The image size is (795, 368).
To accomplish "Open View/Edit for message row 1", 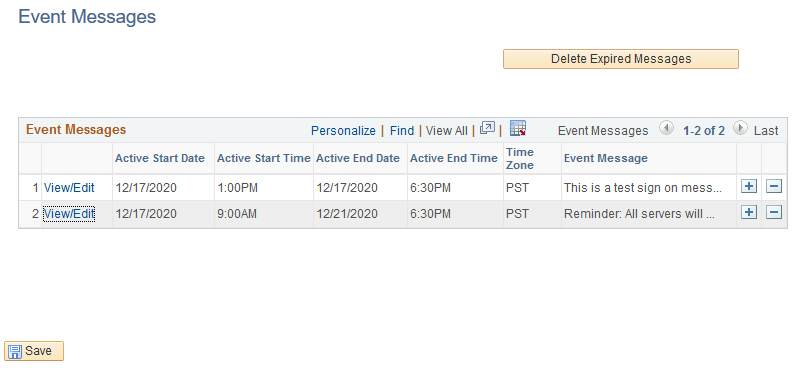I will 69,188.
